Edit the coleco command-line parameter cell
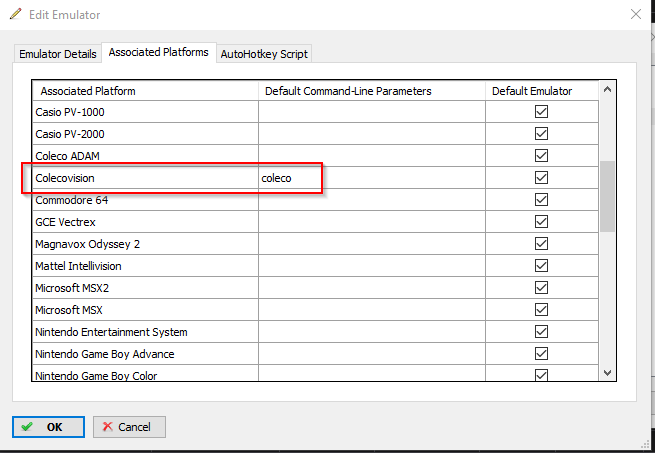The height and width of the screenshot is (453, 655). tap(372, 178)
